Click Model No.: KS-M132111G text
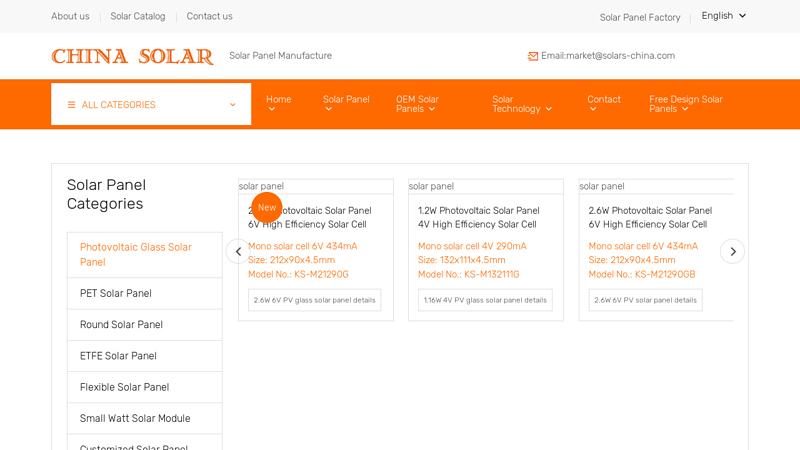 click(468, 274)
